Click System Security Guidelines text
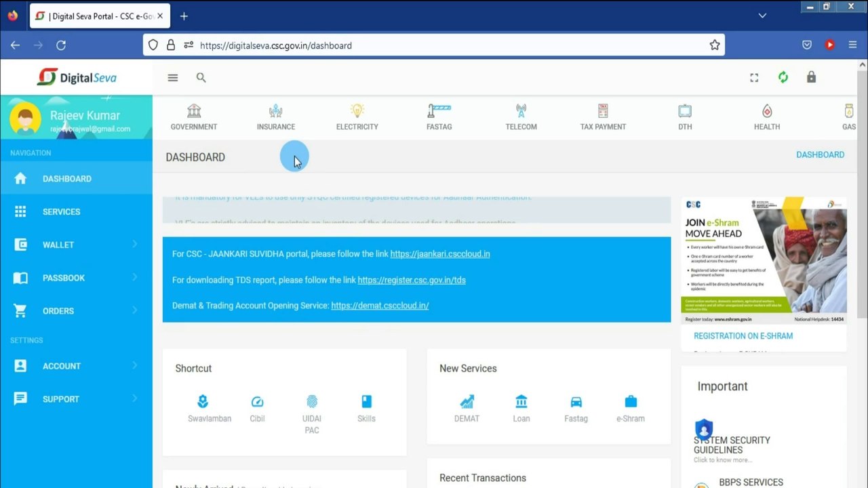Viewport: 868px width, 488px height. [x=732, y=445]
